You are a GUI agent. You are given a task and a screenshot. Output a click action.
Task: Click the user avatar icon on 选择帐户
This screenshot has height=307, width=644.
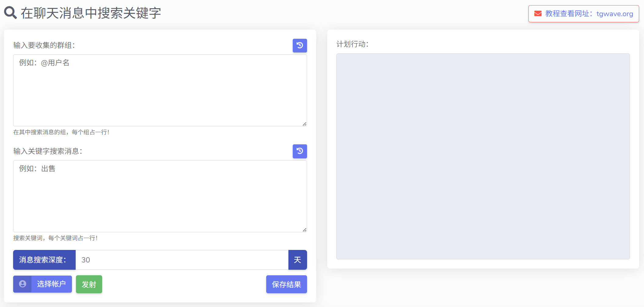(x=23, y=284)
